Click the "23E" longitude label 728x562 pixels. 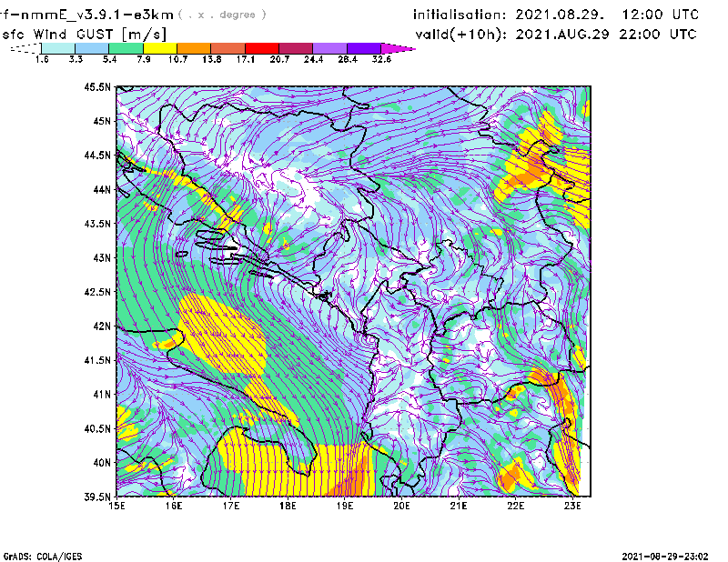[572, 506]
